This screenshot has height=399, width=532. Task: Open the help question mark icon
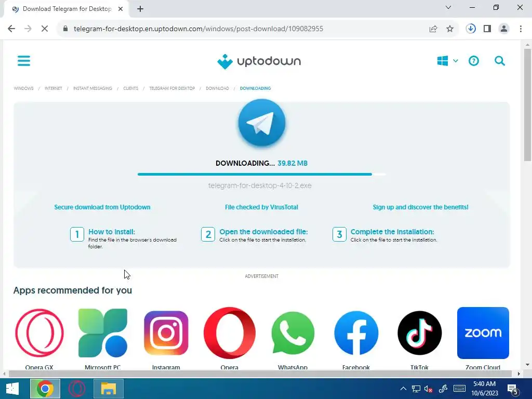(x=474, y=61)
